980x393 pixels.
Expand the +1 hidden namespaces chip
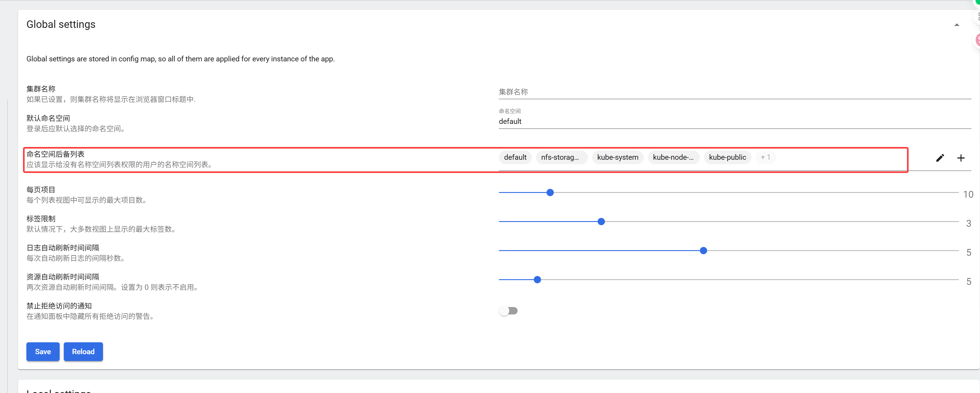[x=765, y=157]
